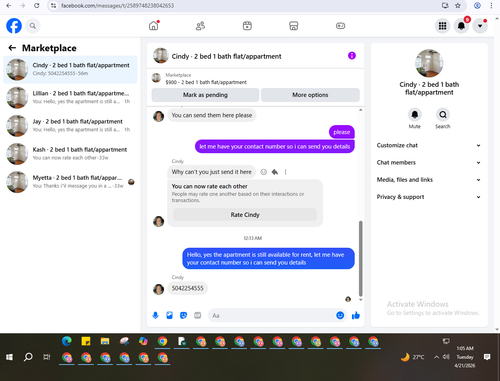The height and width of the screenshot is (381, 500).
Task: Click the voice clip microphone icon
Action: point(155,315)
